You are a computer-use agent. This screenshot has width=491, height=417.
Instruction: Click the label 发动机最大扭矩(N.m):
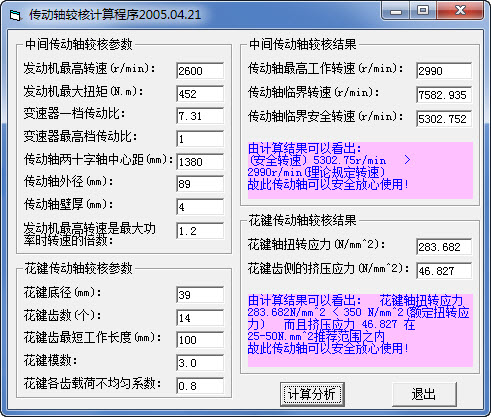pos(83,91)
